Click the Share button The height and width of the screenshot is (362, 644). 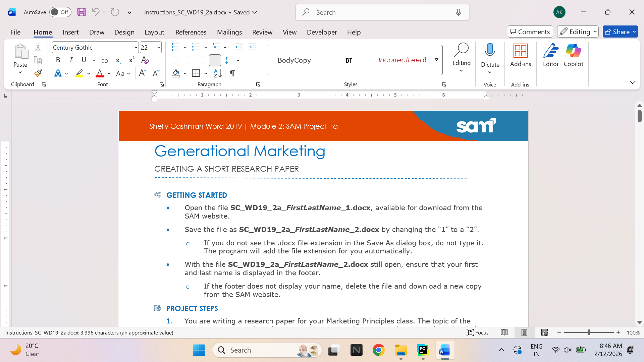pyautogui.click(x=620, y=32)
